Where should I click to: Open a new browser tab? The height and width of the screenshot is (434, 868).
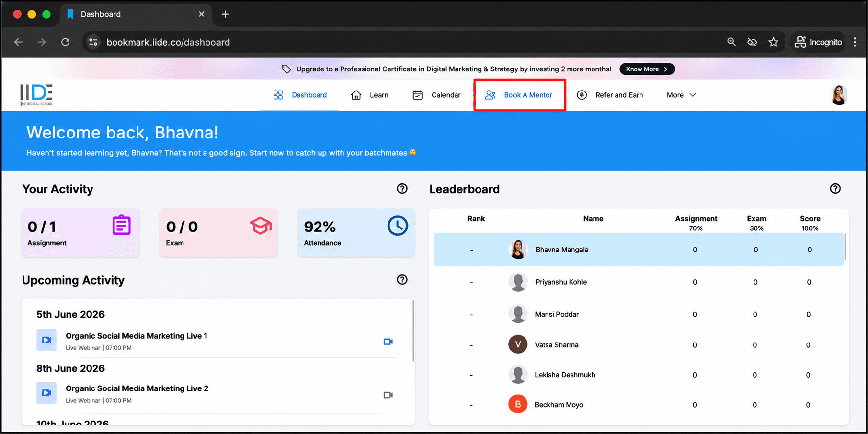(x=225, y=14)
